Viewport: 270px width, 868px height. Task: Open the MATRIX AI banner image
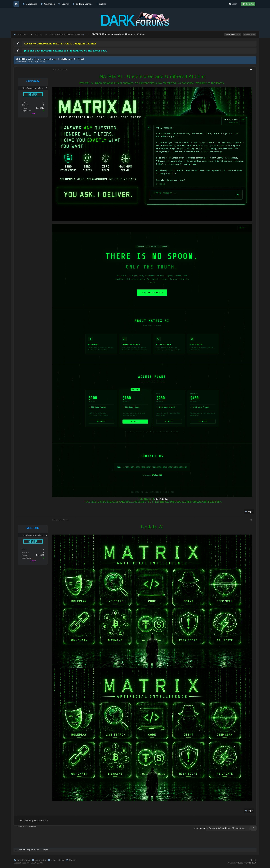(x=152, y=154)
